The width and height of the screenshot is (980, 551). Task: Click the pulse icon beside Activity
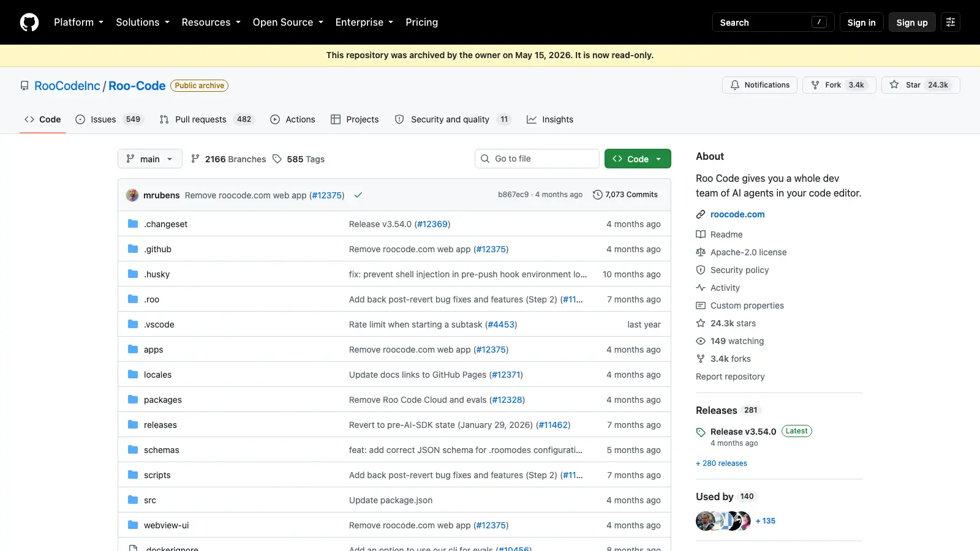tap(701, 288)
